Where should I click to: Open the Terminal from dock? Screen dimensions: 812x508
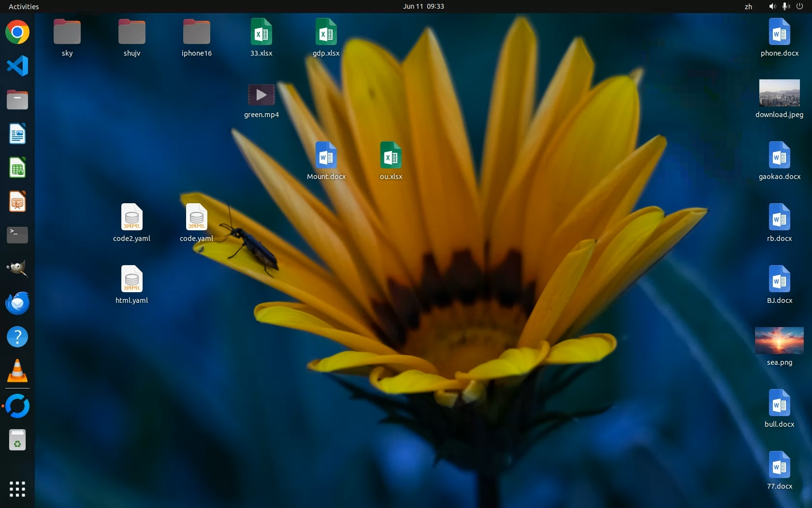coord(17,235)
